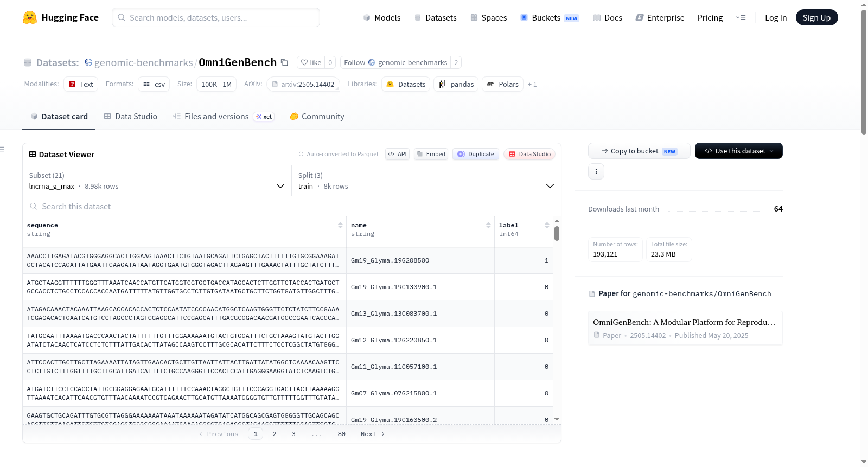868x467 pixels.
Task: Open the Use this dataset dropdown
Action: click(x=739, y=151)
